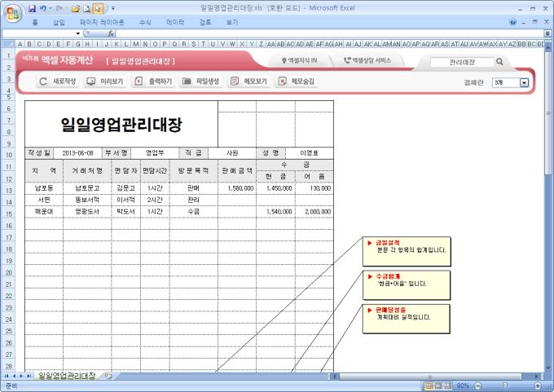
Task: Click the name cell 이영표
Action: [x=309, y=153]
